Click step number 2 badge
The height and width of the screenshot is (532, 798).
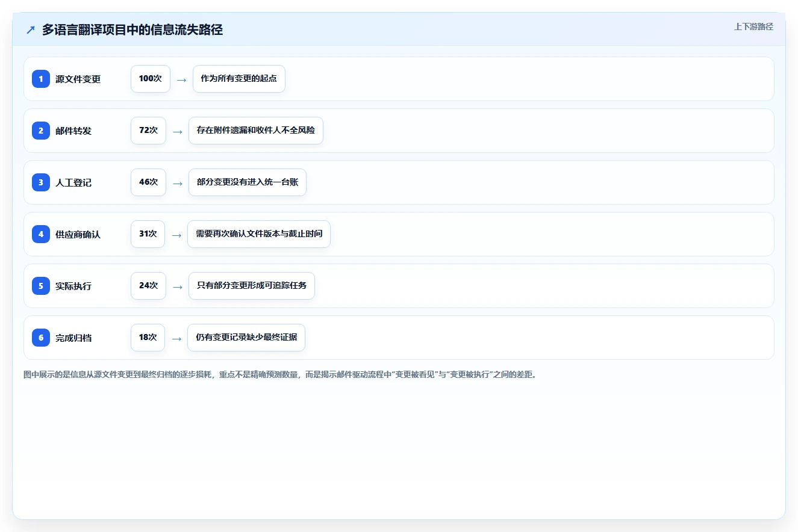click(41, 131)
